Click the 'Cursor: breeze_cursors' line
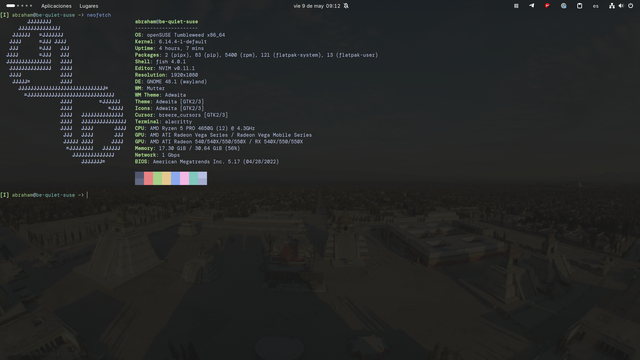Viewport: 640px width, 360px height. [x=182, y=115]
